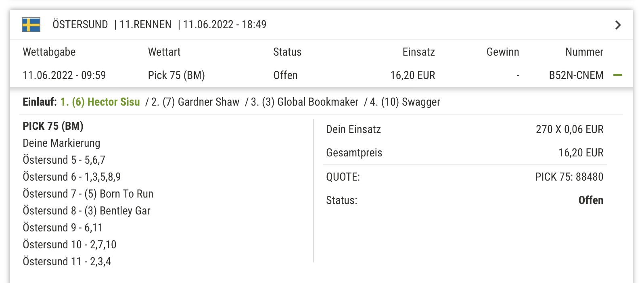Open race details with right chevron arrow
This screenshot has width=644, height=283.
pos(618,25)
